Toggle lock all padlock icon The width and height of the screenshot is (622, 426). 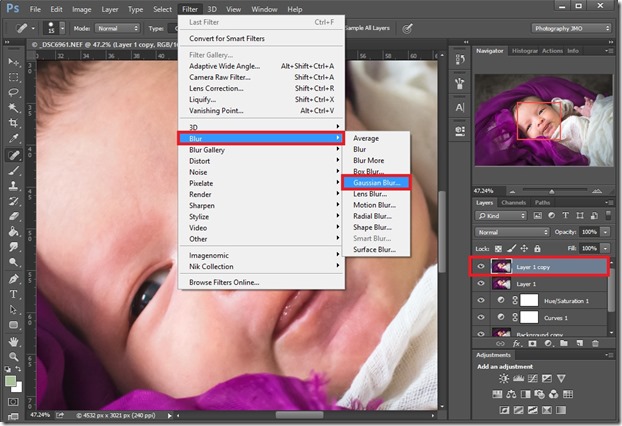(x=537, y=249)
